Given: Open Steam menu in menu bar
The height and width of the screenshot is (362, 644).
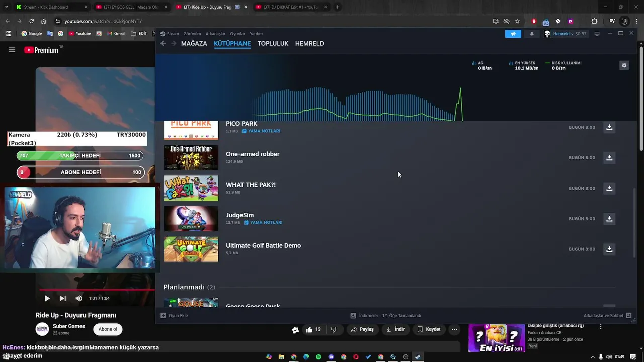Looking at the screenshot, I should (173, 34).
